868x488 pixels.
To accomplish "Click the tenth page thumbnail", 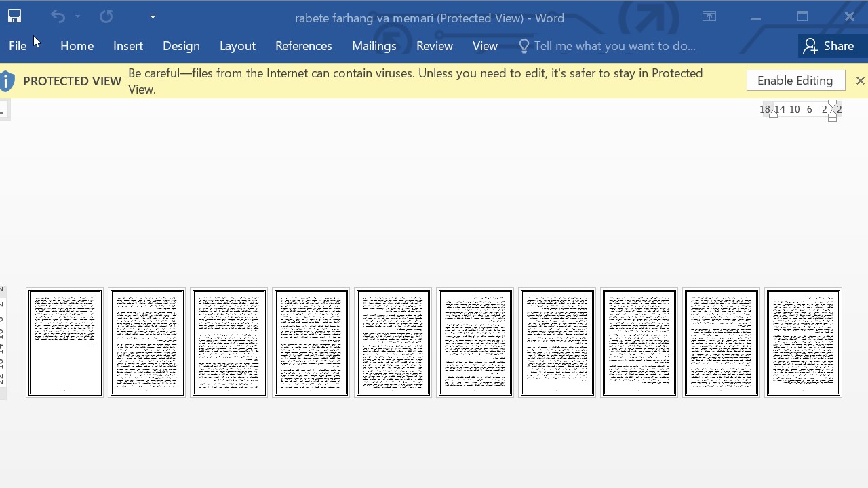I will 804,343.
